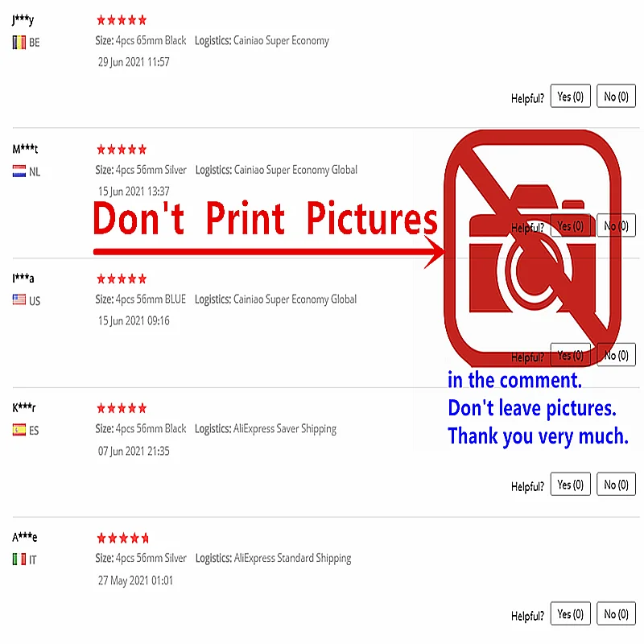Click the "Don't Print Pictures" red heading
Image resolution: width=644 pixels, height=644 pixels.
(266, 218)
